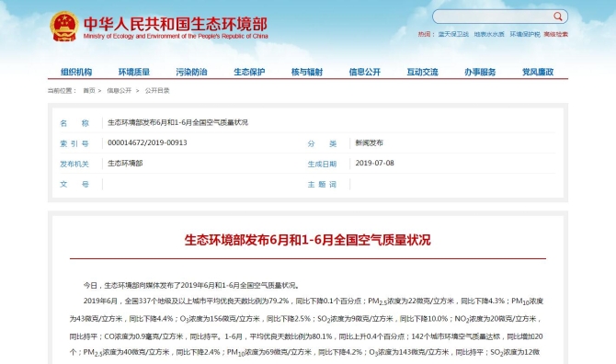Click the English ministry name subtitle
This screenshot has width=616, height=364.
176,36
